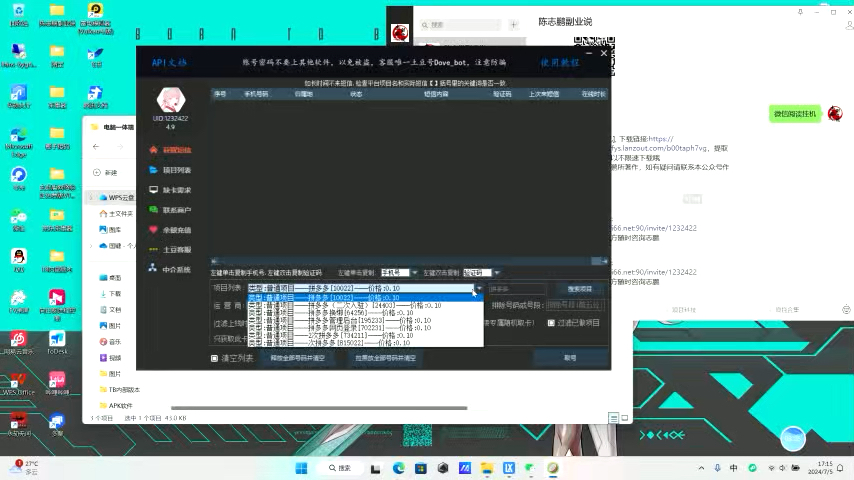This screenshot has height=480, width=854.
Task: Click the 搜索项目 button
Action: (x=580, y=289)
